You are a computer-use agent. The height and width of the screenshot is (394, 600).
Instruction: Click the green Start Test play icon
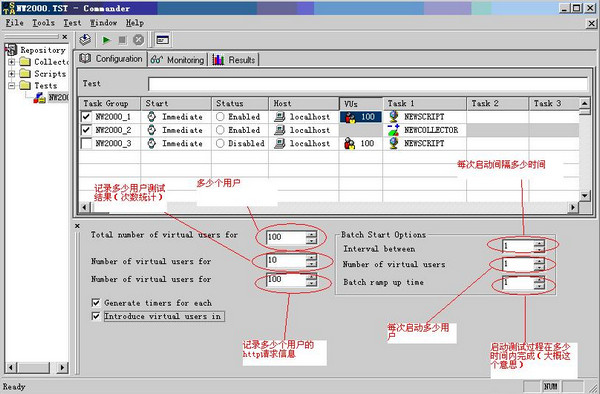[106, 40]
